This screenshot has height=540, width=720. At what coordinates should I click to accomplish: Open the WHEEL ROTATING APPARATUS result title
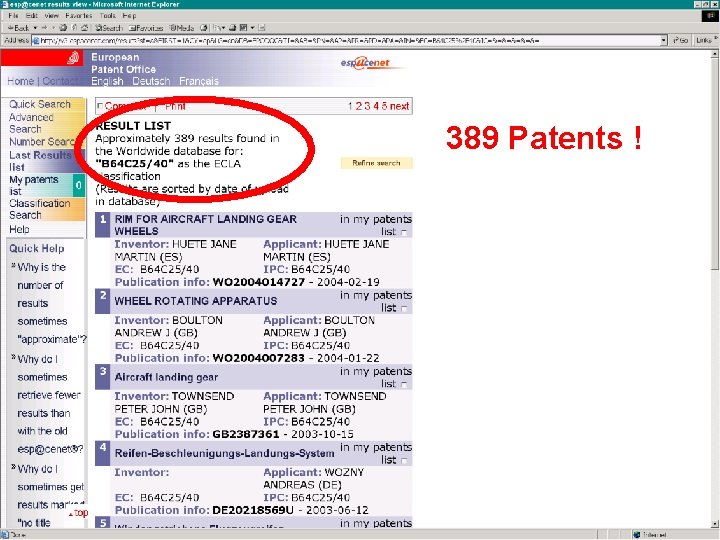coord(196,301)
